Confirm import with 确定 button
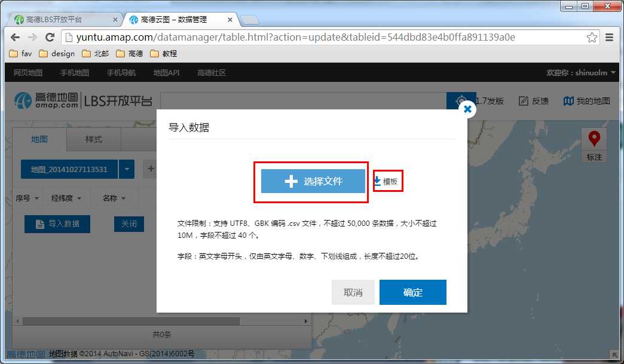 412,292
